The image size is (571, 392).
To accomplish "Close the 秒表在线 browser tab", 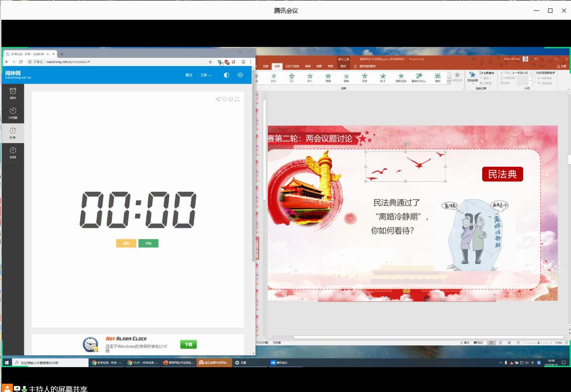I will click(x=53, y=54).
